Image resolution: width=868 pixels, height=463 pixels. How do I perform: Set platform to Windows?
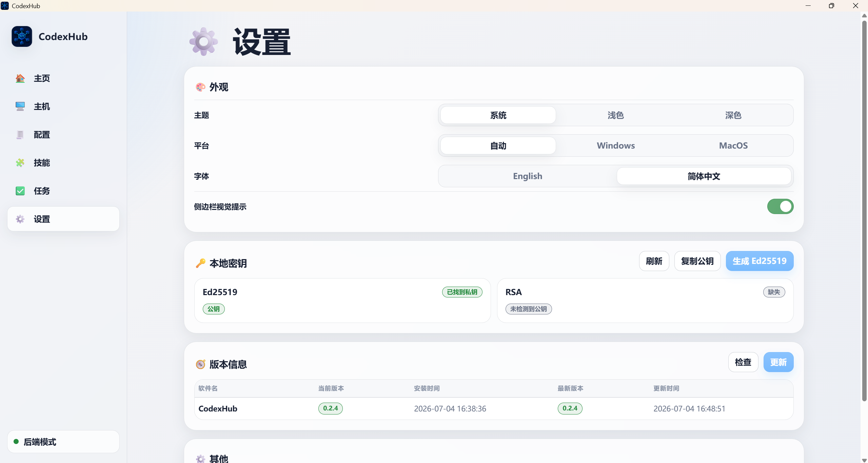tap(616, 146)
